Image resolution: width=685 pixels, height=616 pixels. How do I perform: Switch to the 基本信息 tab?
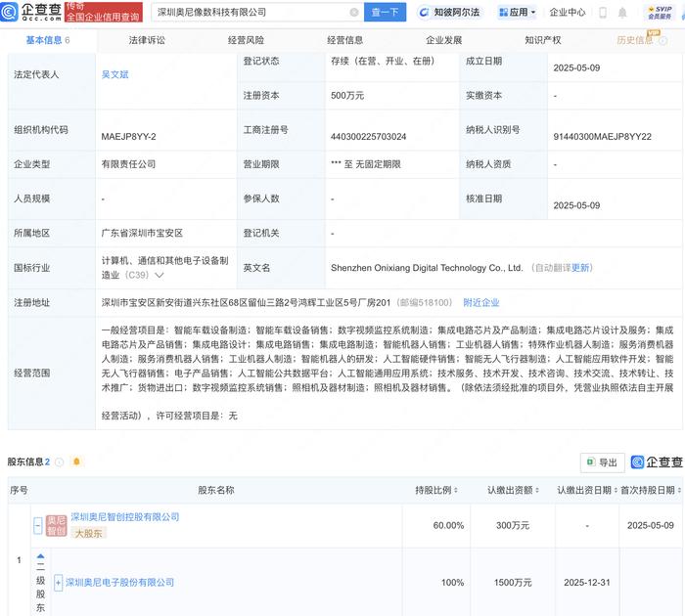(x=48, y=40)
